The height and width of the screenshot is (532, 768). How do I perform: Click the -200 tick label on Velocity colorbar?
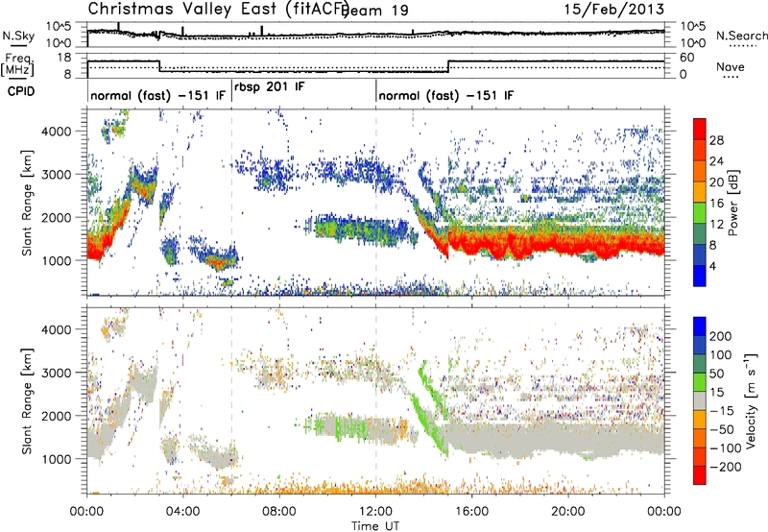726,467
